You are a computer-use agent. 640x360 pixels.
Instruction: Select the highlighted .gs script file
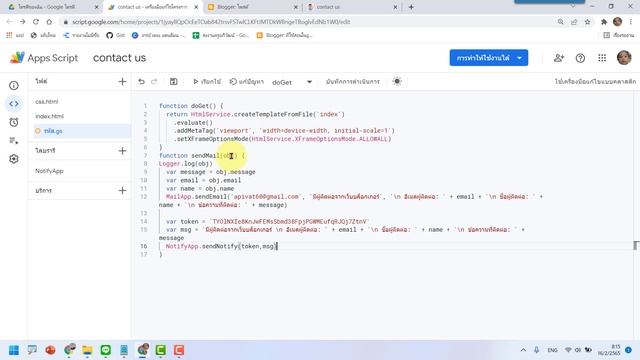point(81,131)
